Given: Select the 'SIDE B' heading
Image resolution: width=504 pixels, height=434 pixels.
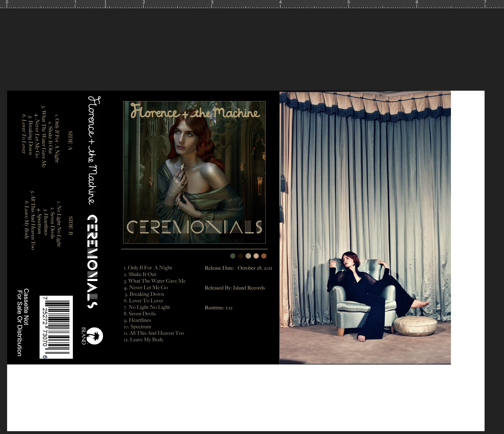Looking at the screenshot, I should [71, 225].
